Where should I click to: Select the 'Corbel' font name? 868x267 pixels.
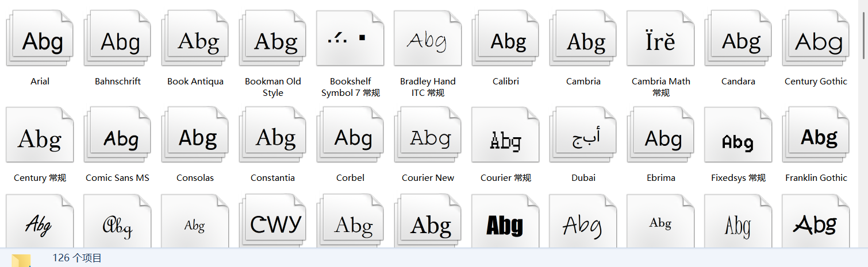(x=350, y=178)
